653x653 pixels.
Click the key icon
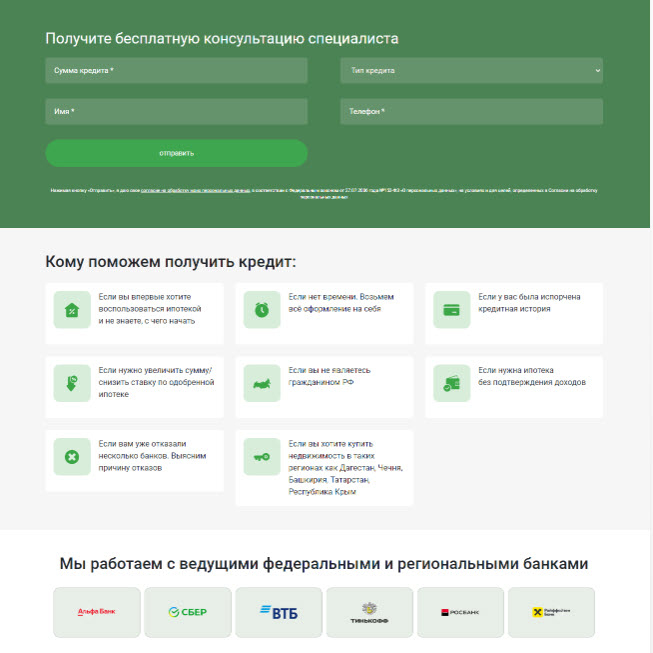click(262, 457)
